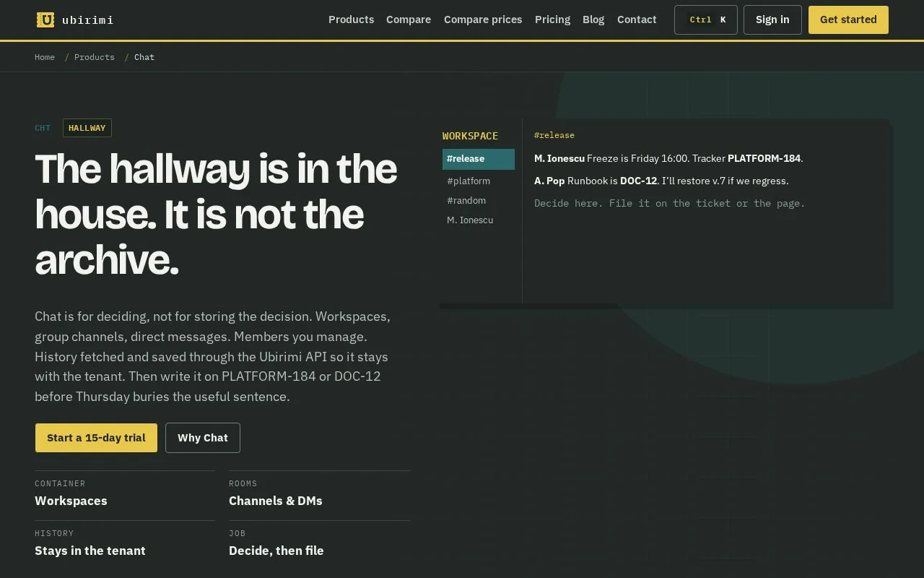Click the message field 'Decide here'
Viewport: 924px width, 578px height.
click(669, 204)
